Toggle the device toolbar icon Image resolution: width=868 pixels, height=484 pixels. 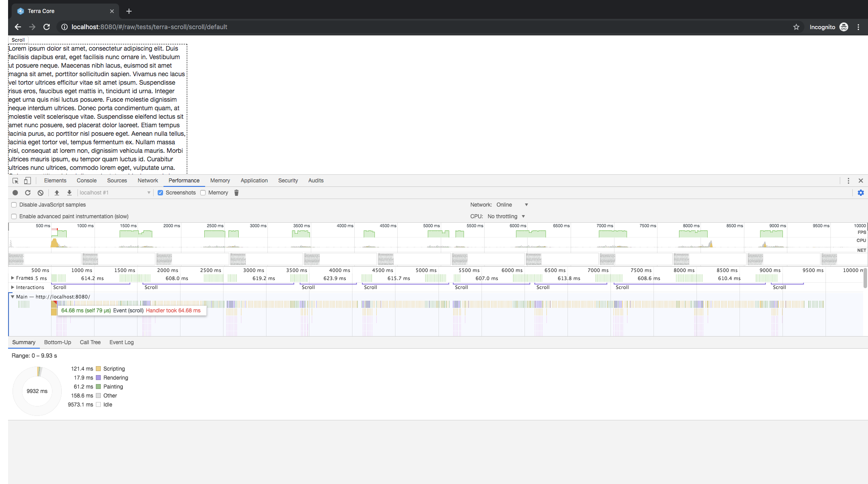(x=27, y=181)
